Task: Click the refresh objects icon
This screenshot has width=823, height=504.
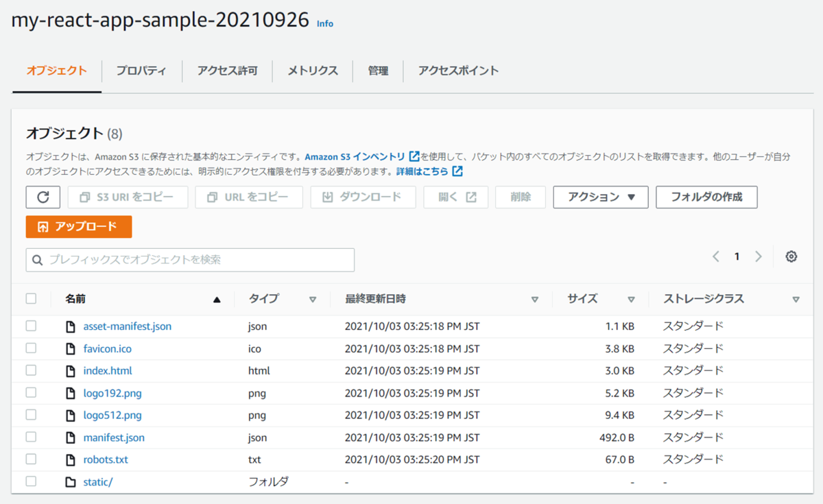Action: click(43, 197)
